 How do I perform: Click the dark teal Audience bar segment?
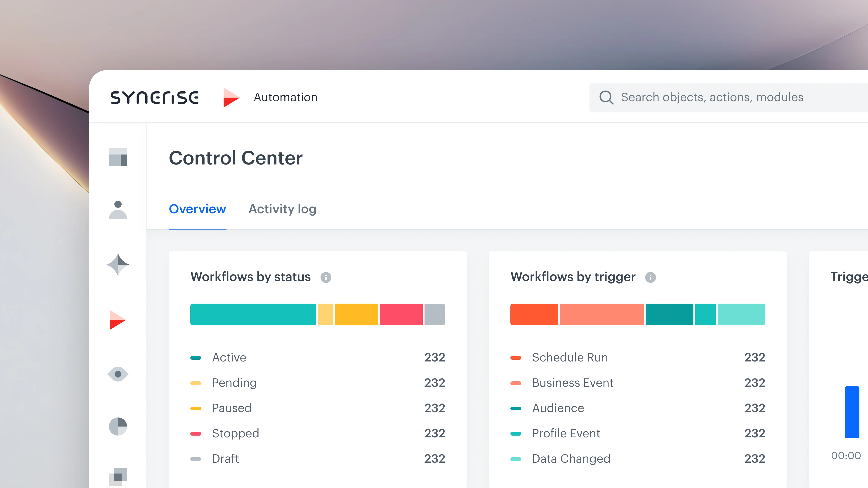pyautogui.click(x=670, y=314)
